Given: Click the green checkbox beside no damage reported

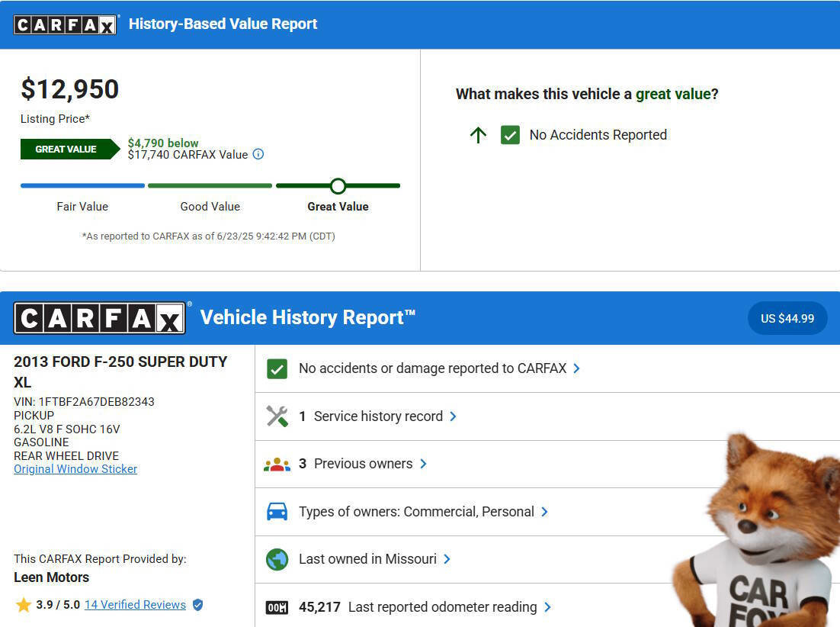Looking at the screenshot, I should tap(277, 369).
